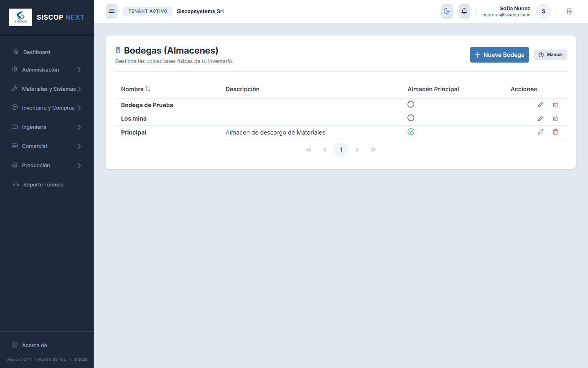Click the Ingeniería folder icon

15,126
